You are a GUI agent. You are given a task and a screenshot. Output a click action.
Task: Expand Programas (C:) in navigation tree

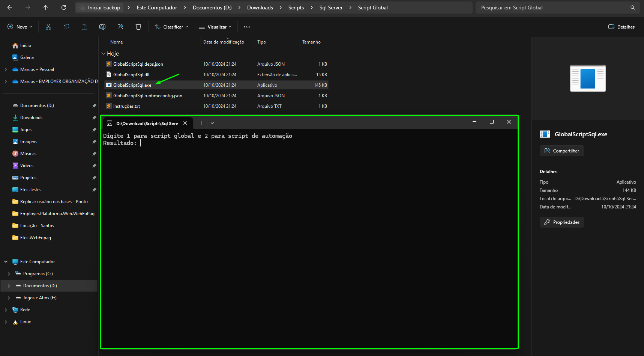click(x=9, y=274)
